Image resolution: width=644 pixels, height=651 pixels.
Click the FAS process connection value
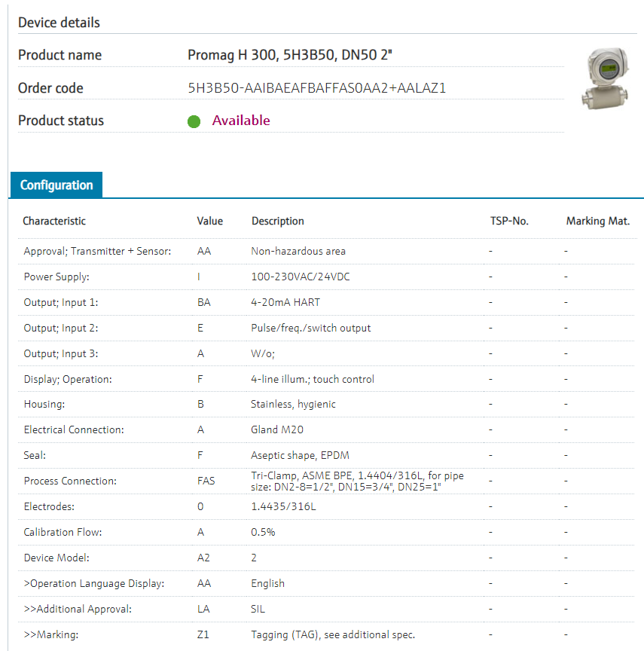tap(206, 481)
